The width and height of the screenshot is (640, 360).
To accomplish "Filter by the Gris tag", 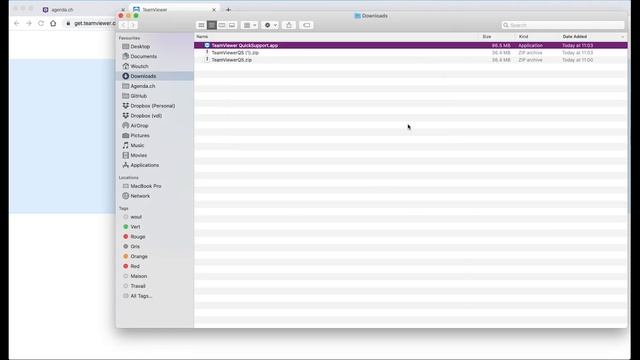I will click(x=135, y=247).
